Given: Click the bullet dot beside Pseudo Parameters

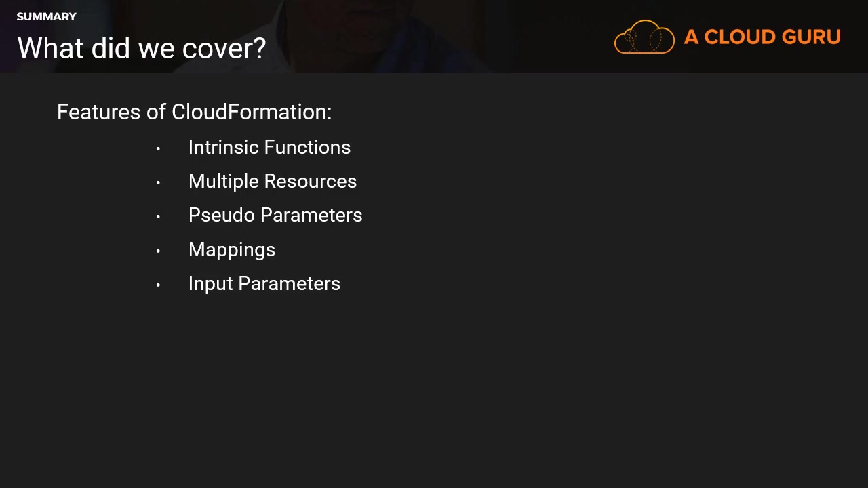Looking at the screenshot, I should point(158,216).
